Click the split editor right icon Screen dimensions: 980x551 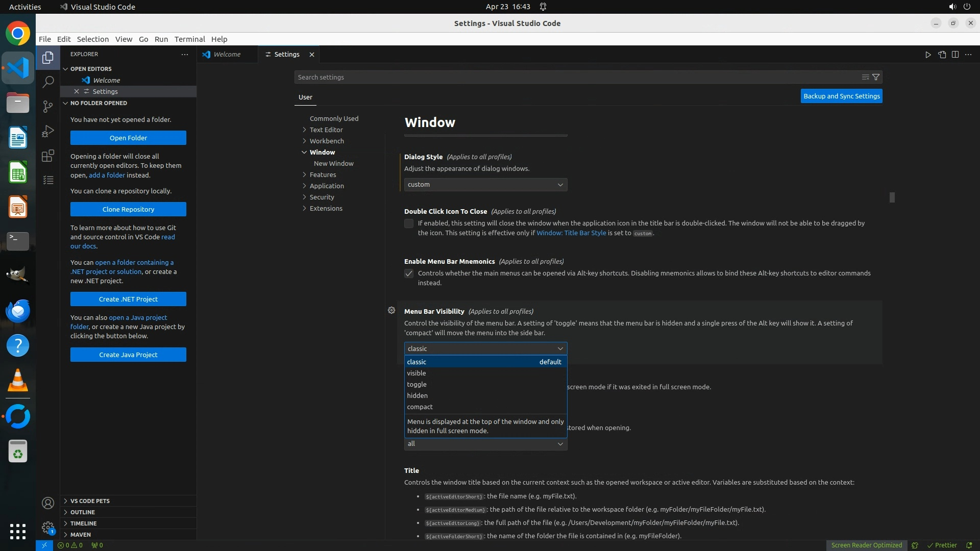tap(955, 55)
